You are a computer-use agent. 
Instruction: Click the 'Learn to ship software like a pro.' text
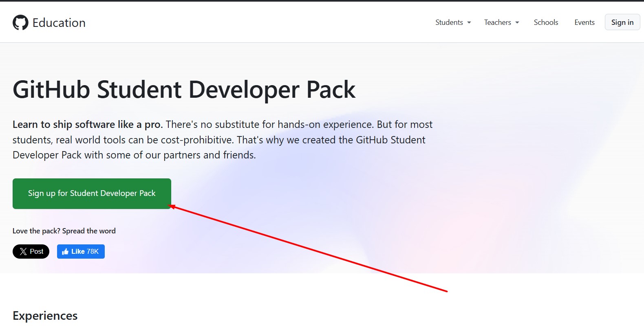[88, 125]
